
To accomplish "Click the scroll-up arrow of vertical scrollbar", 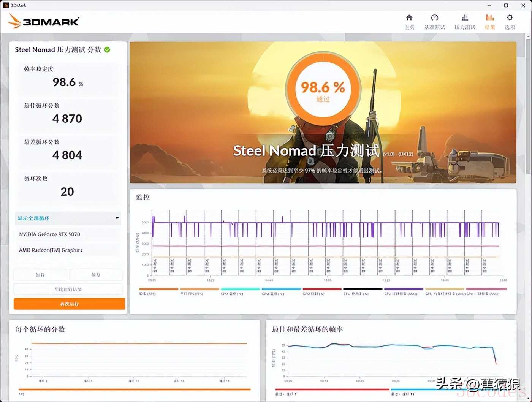I will pyautogui.click(x=528, y=36).
